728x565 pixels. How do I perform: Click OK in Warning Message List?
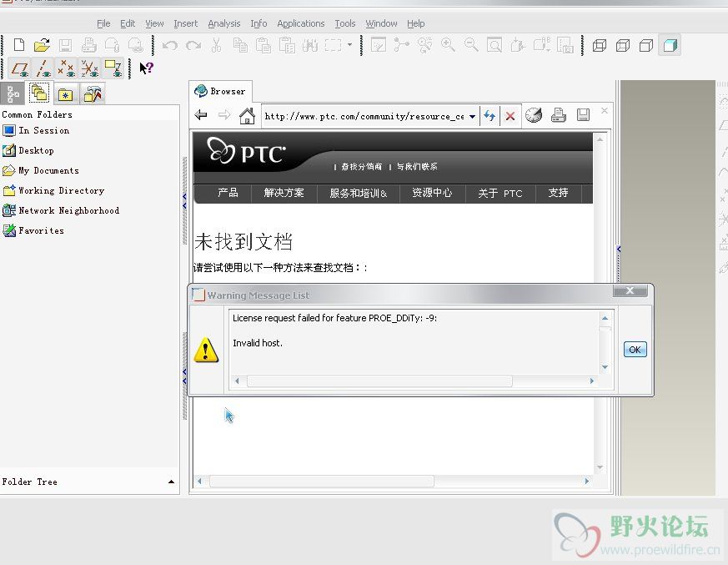635,350
